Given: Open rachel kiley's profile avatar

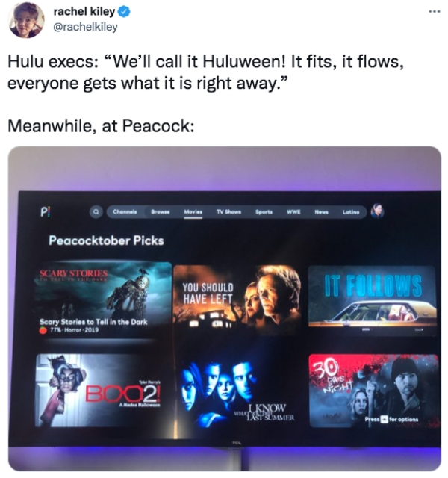Looking at the screenshot, I should (25, 20).
